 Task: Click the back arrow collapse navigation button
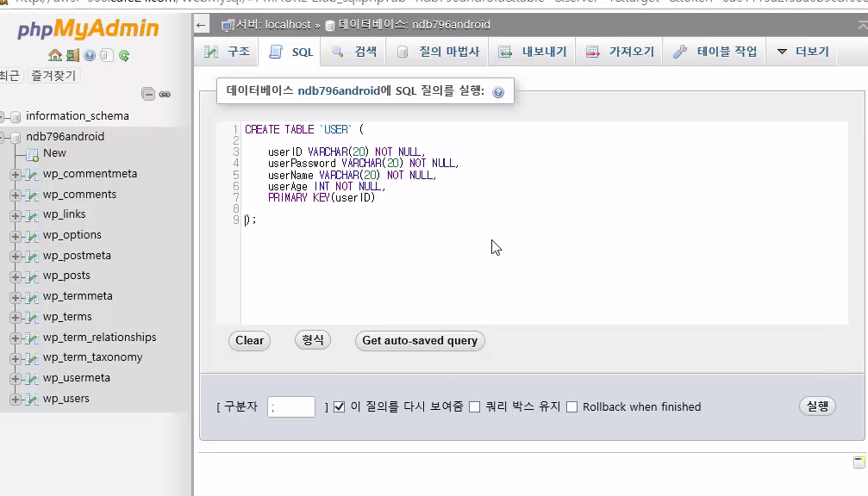(x=201, y=25)
